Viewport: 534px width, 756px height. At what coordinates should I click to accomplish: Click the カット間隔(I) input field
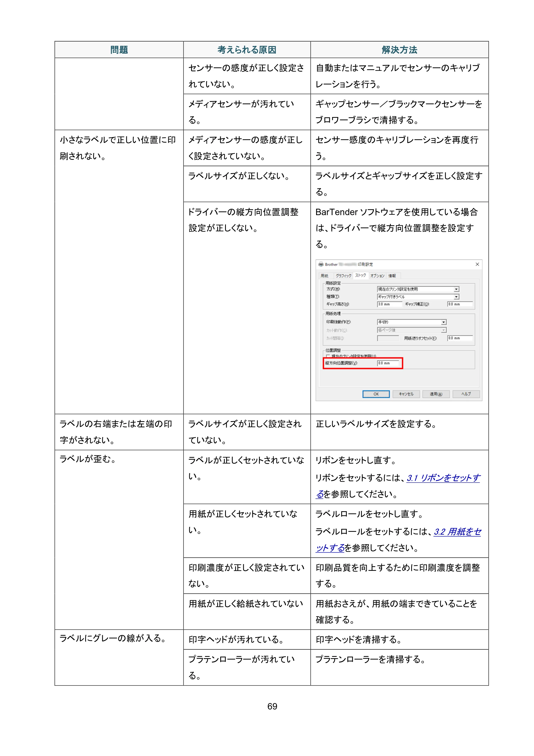(x=388, y=338)
